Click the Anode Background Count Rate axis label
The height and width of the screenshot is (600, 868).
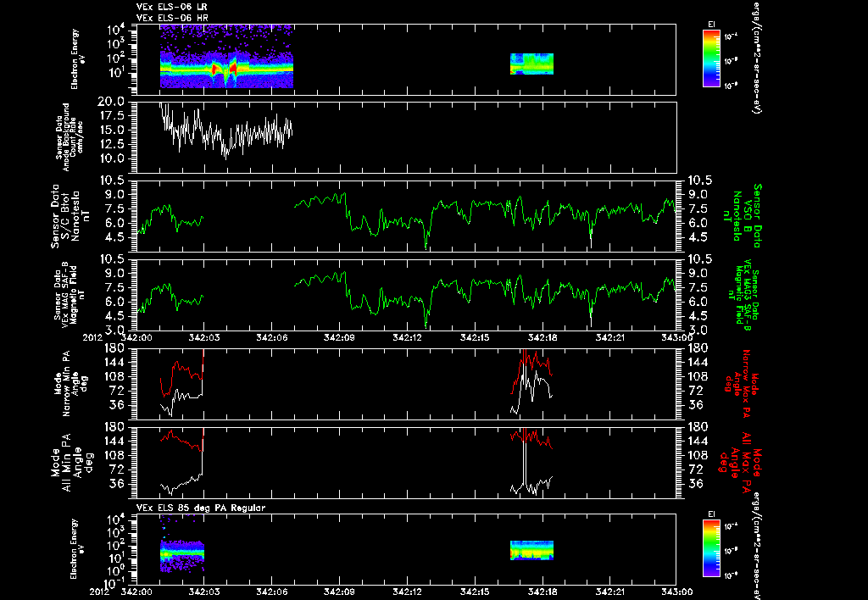pyautogui.click(x=66, y=137)
